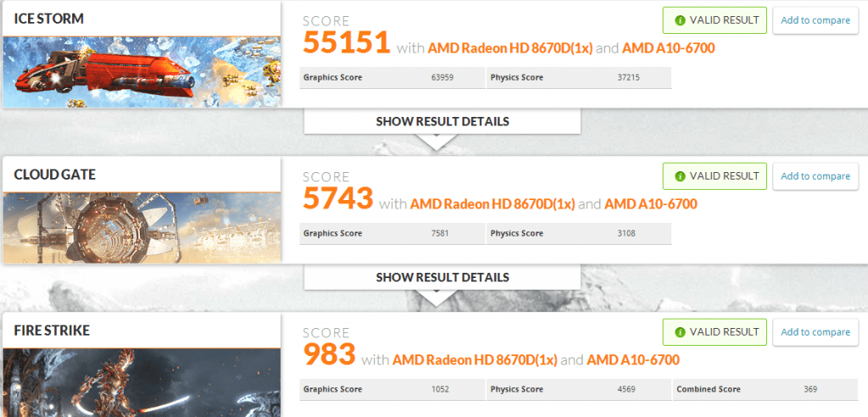Click the Ice Storm title heading

click(48, 19)
